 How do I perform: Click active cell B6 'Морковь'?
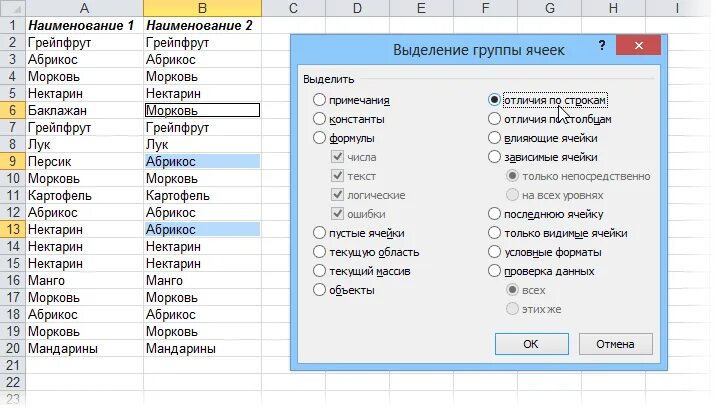coord(202,110)
